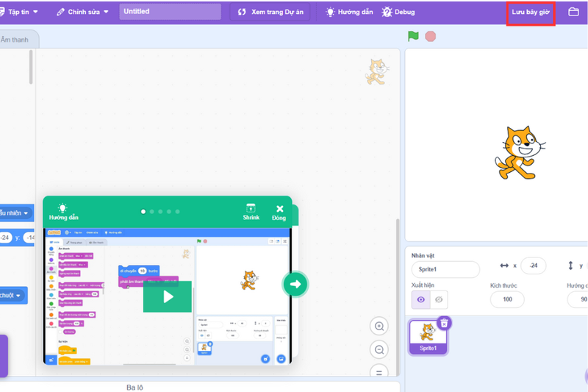Zoom in the code workspace
Viewport: 588px width, 392px height.
(379, 327)
